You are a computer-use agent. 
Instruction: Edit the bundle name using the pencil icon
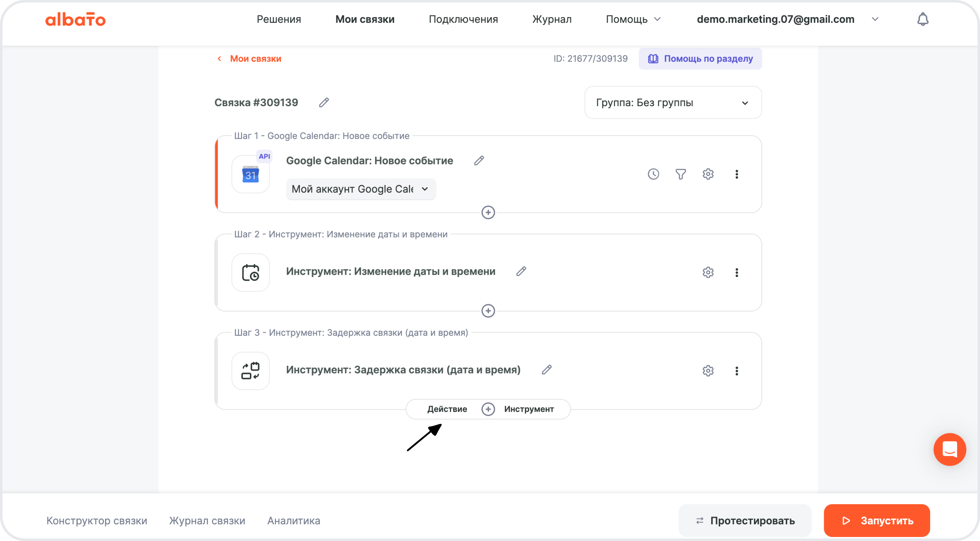[324, 102]
